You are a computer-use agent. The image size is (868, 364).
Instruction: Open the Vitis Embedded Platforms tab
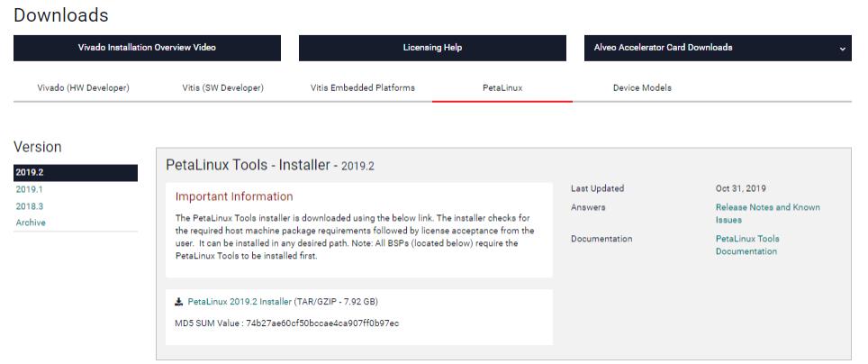pyautogui.click(x=363, y=87)
